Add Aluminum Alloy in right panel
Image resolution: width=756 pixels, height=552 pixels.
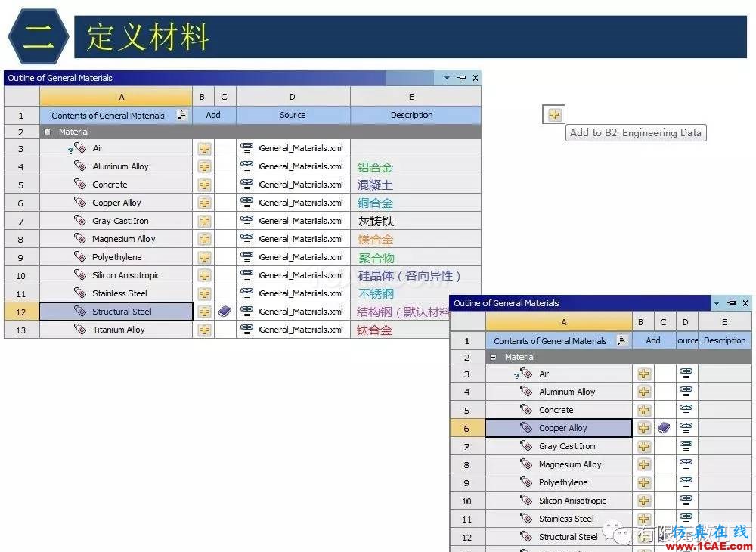tap(643, 392)
